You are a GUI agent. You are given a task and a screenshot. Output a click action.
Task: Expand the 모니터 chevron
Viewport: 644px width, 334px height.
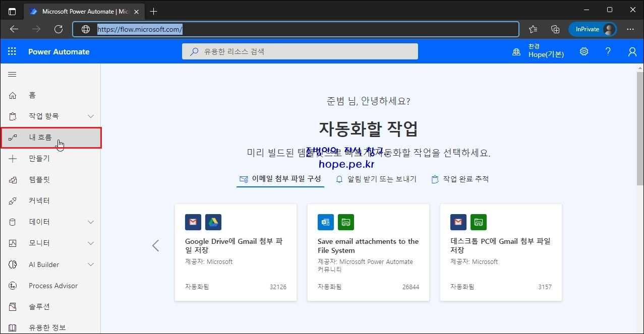pyautogui.click(x=91, y=243)
